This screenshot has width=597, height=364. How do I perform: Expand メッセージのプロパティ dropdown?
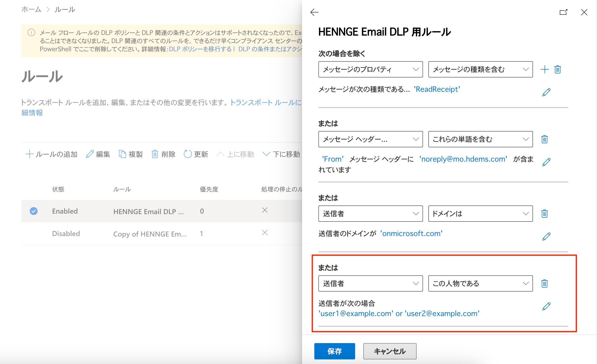tap(370, 69)
